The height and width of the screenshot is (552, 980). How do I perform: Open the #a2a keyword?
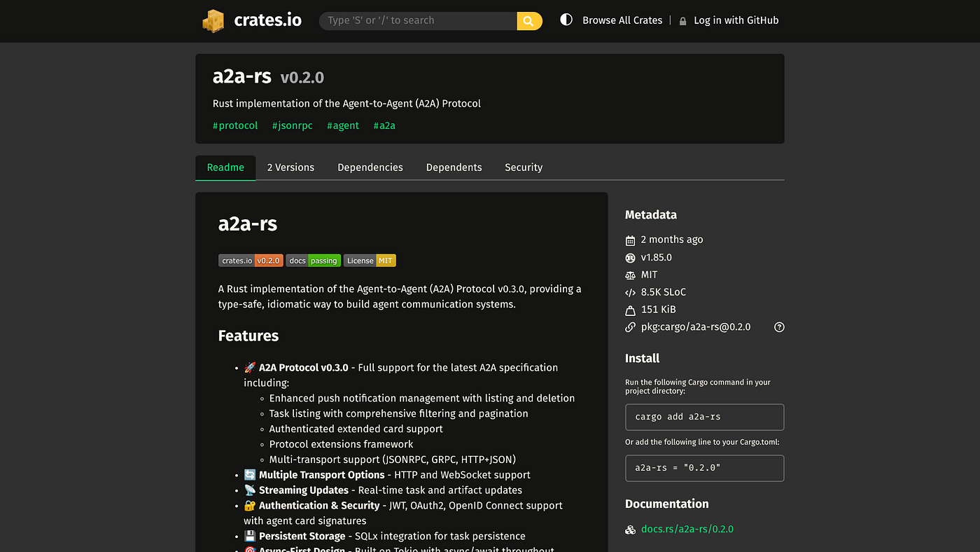point(384,125)
